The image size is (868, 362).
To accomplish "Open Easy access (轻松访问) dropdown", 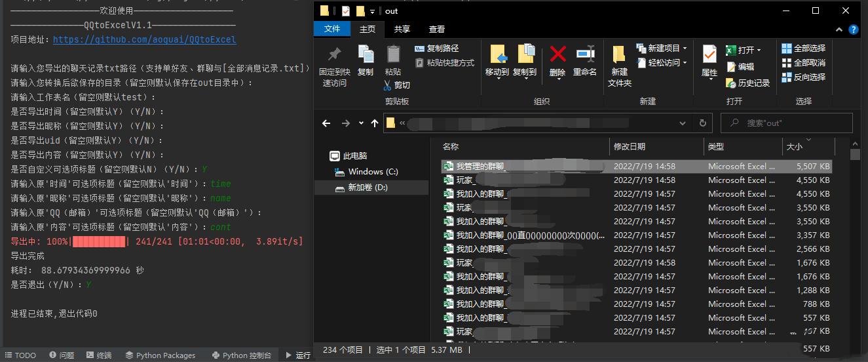I will pyautogui.click(x=662, y=63).
